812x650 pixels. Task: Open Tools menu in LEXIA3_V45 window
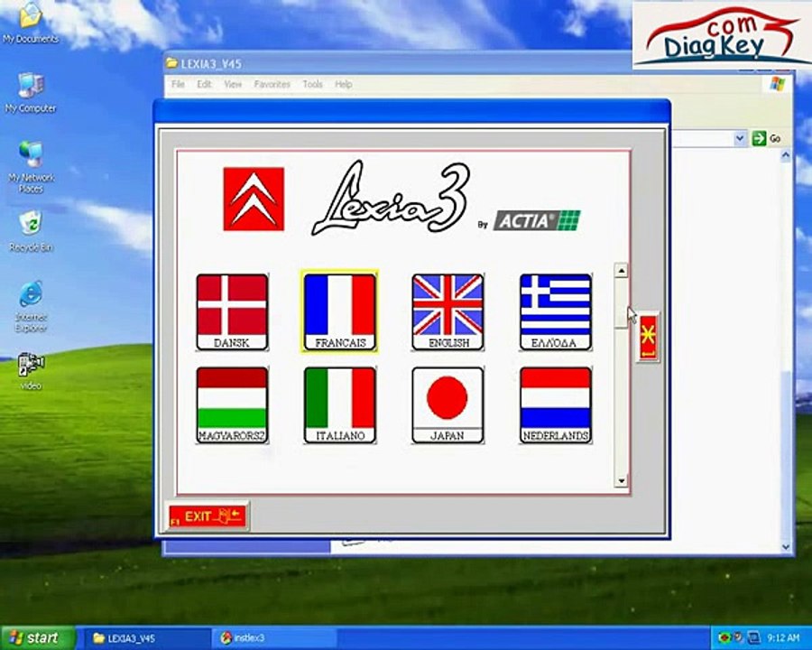click(313, 84)
